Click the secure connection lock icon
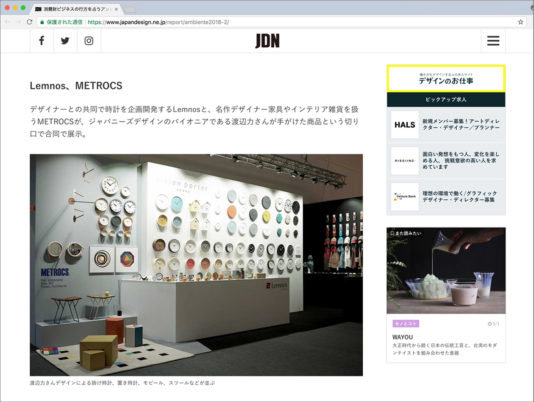Viewport: 534px width, 402px height. 42,22
